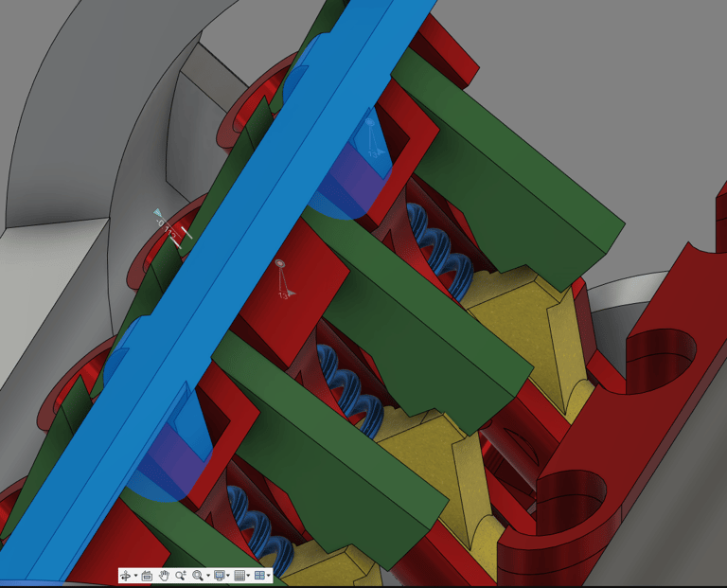Expand the Display Settings dropdown arrow
The height and width of the screenshot is (588, 727).
click(x=228, y=576)
